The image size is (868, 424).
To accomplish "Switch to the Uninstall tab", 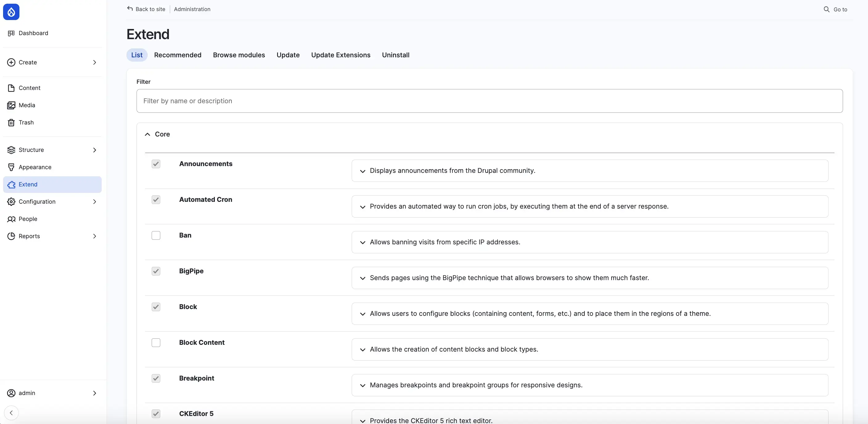I will (x=395, y=55).
